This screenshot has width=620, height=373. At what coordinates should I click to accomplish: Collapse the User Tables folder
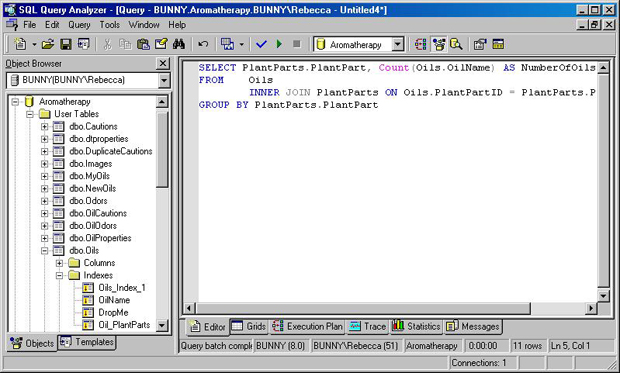pyautogui.click(x=30, y=114)
